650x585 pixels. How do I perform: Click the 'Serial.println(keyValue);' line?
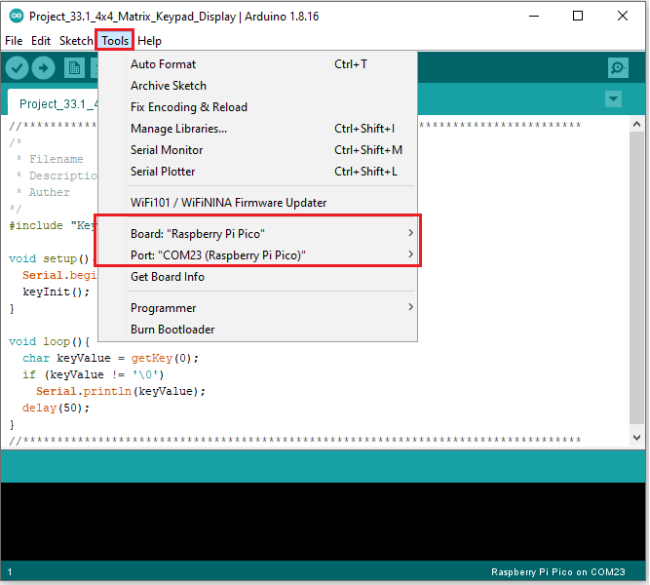[121, 391]
